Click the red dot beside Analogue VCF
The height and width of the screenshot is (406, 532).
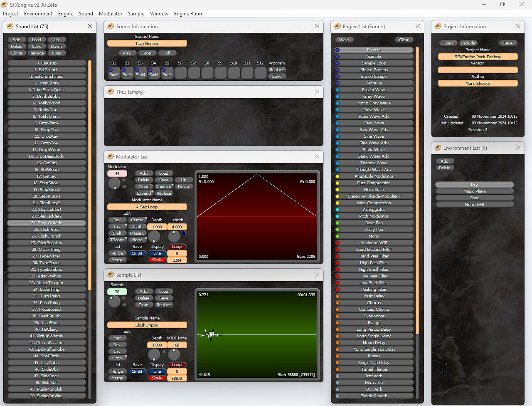tap(337, 243)
